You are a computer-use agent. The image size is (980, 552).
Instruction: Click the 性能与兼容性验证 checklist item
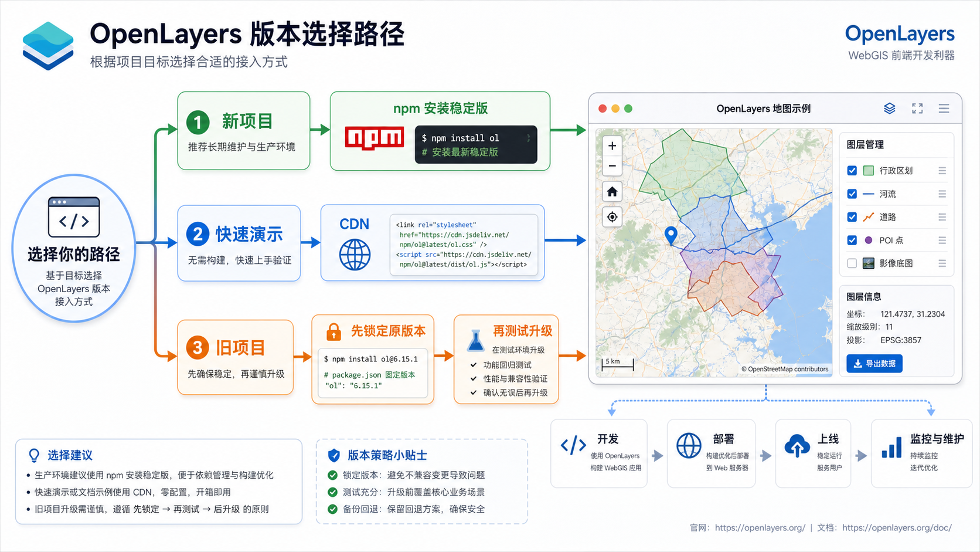point(509,379)
